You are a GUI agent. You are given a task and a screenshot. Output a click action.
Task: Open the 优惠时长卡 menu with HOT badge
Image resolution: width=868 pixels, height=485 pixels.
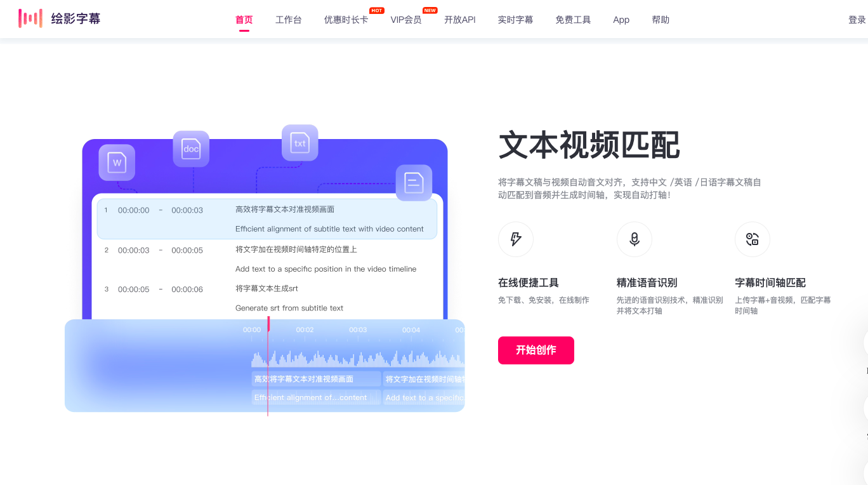pyautogui.click(x=346, y=19)
